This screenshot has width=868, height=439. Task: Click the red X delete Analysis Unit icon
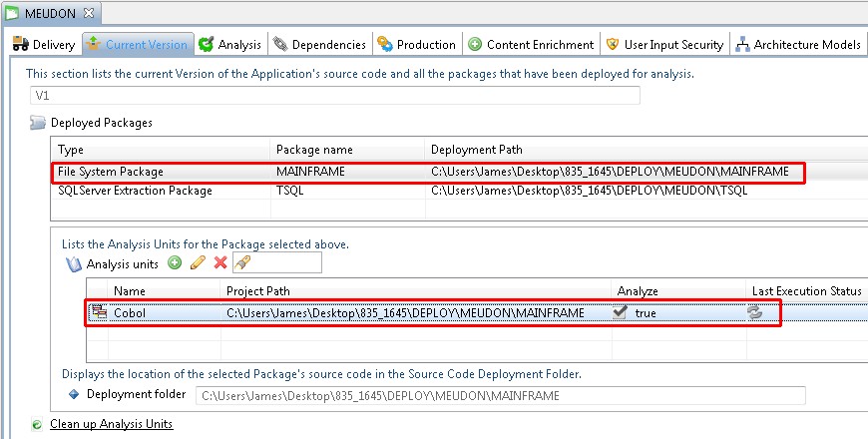coord(220,263)
